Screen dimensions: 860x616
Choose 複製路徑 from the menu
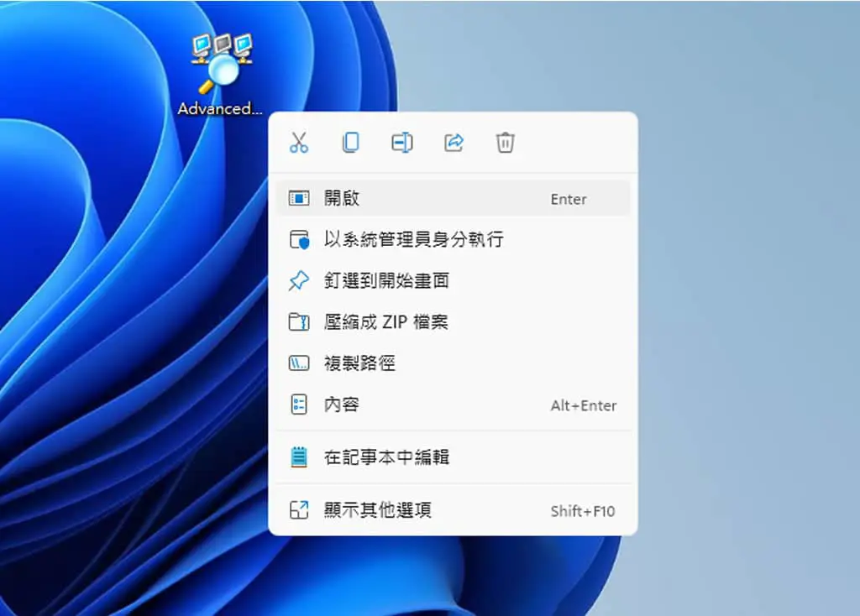(453, 363)
